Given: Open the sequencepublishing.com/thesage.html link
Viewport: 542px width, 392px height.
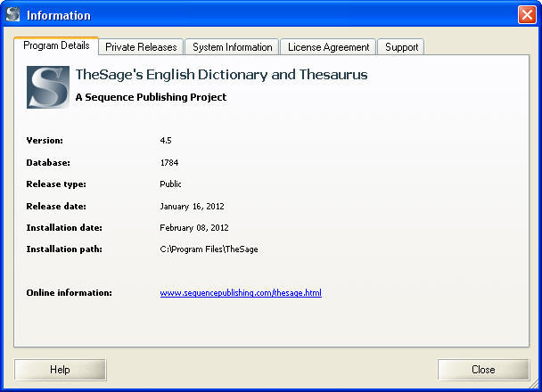Looking at the screenshot, I should [241, 293].
